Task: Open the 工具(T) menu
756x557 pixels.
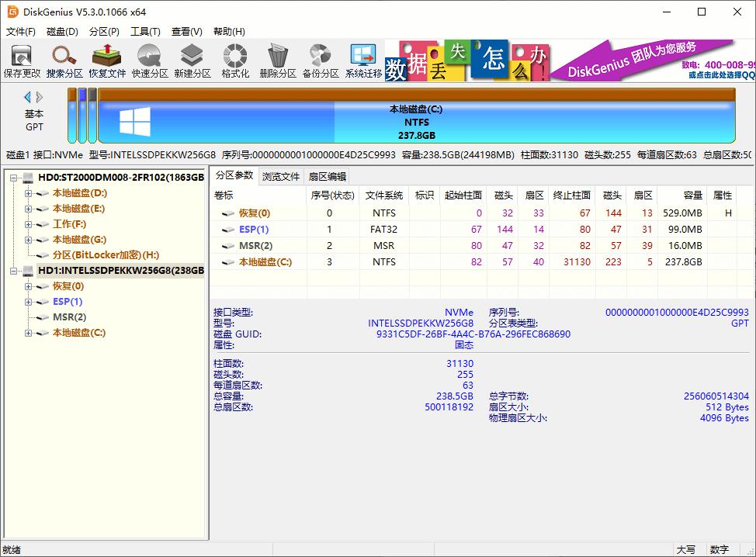Action: click(145, 32)
